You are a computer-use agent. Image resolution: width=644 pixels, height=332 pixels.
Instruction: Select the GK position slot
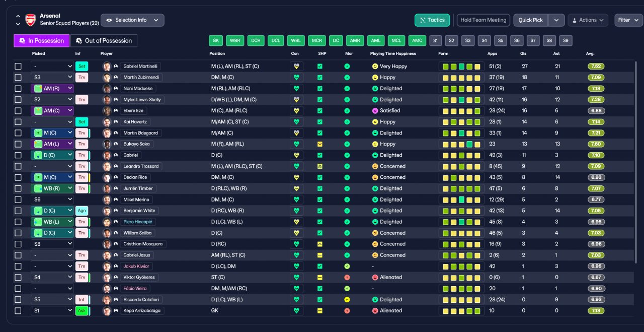(x=216, y=41)
